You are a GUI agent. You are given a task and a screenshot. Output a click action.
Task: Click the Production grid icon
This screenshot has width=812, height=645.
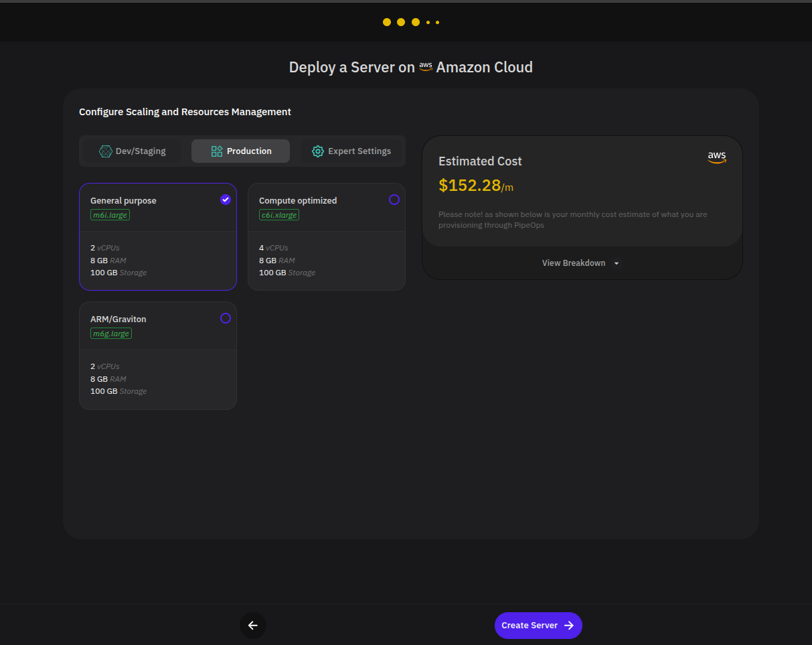coord(216,151)
